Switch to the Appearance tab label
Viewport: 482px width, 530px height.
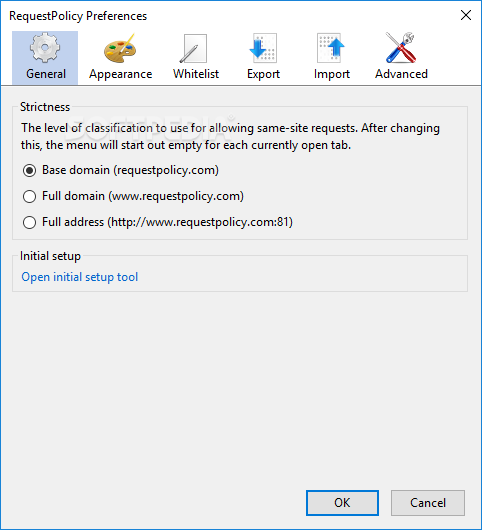pyautogui.click(x=121, y=74)
